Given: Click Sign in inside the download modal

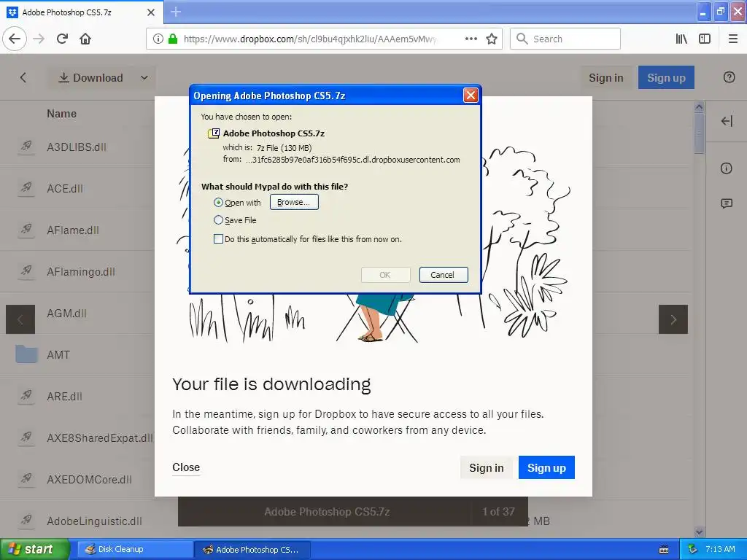Looking at the screenshot, I should click(486, 467).
